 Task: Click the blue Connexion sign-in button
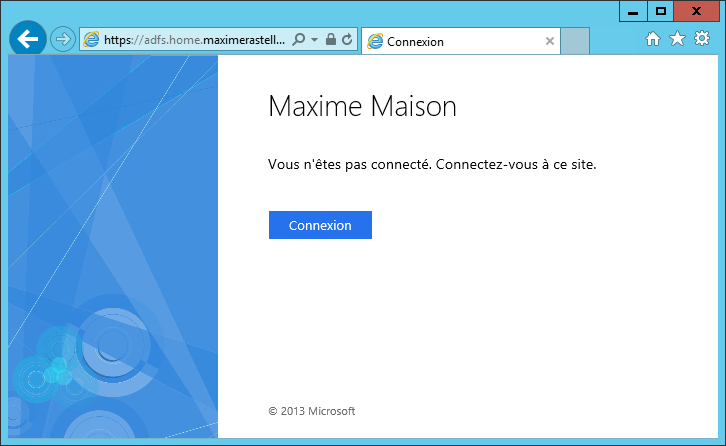click(320, 225)
